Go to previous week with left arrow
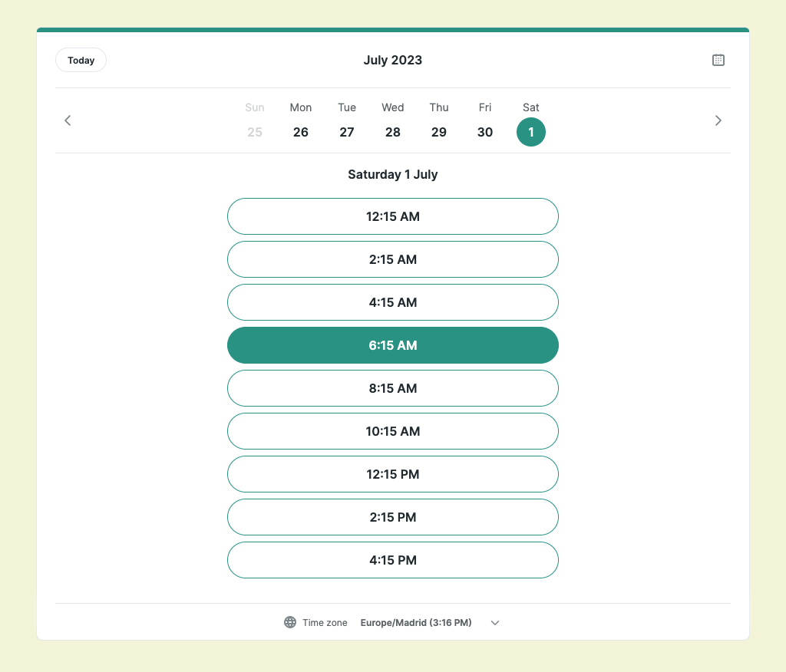 68,120
